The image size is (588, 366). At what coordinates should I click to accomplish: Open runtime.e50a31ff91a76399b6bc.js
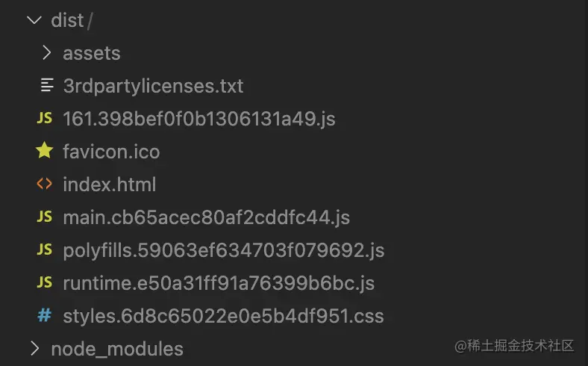point(219,283)
